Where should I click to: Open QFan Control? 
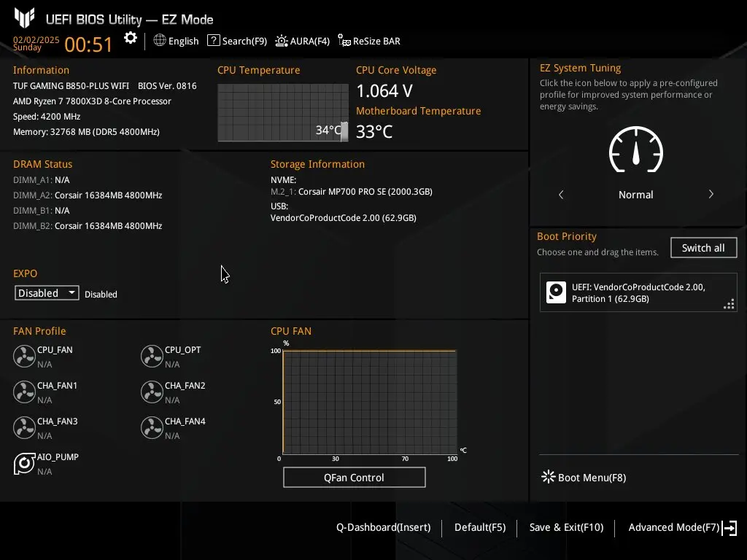[x=354, y=477]
